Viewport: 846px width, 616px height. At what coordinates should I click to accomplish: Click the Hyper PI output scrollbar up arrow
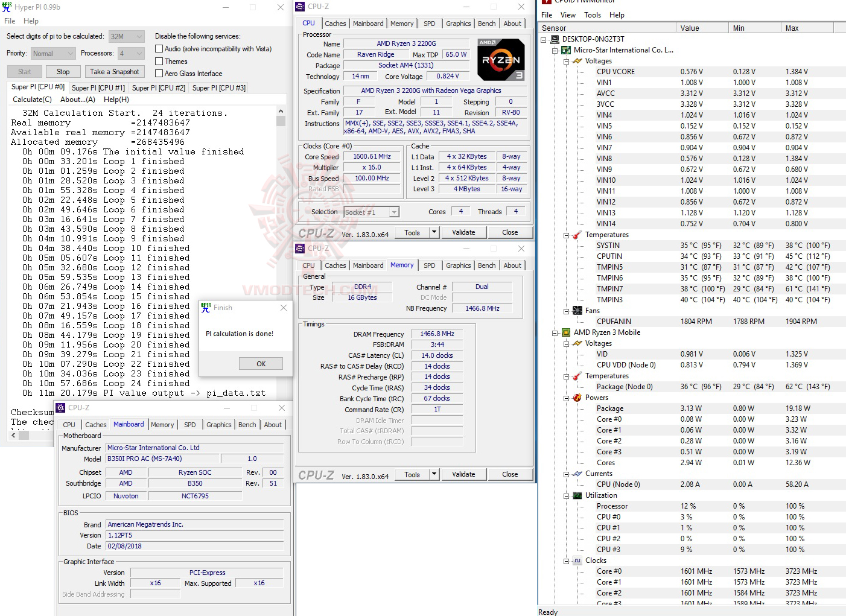point(281,112)
